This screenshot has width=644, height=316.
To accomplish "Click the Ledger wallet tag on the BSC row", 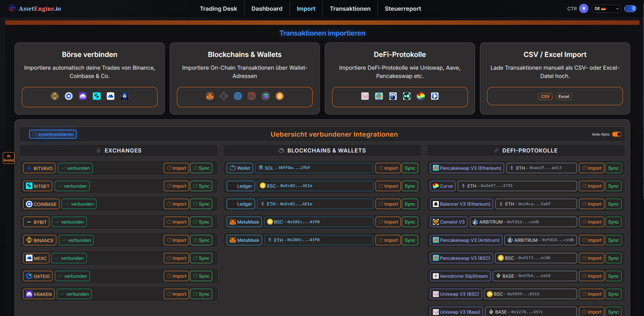I will pos(241,186).
